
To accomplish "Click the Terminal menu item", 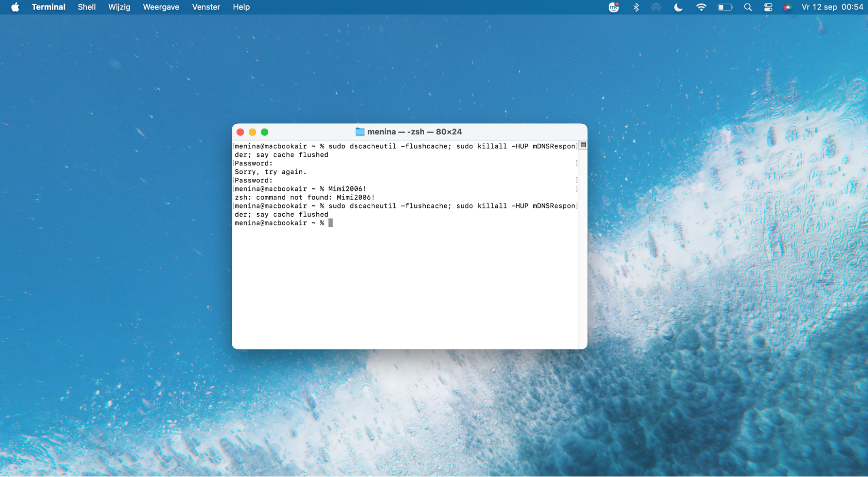I will tap(49, 7).
